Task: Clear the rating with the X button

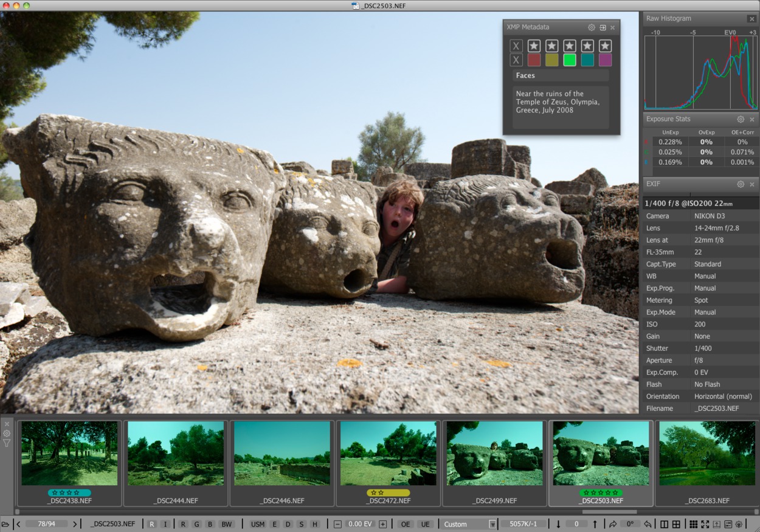Action: point(516,46)
